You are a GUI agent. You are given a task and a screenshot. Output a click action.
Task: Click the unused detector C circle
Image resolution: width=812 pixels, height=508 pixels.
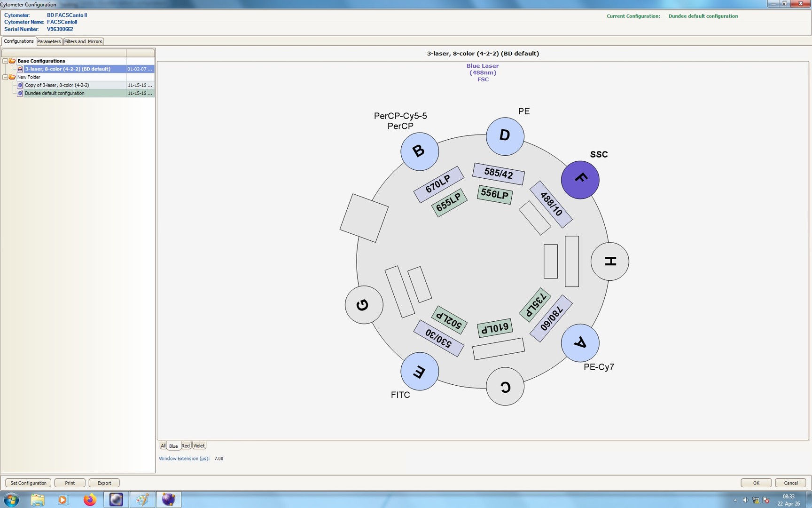pos(505,387)
